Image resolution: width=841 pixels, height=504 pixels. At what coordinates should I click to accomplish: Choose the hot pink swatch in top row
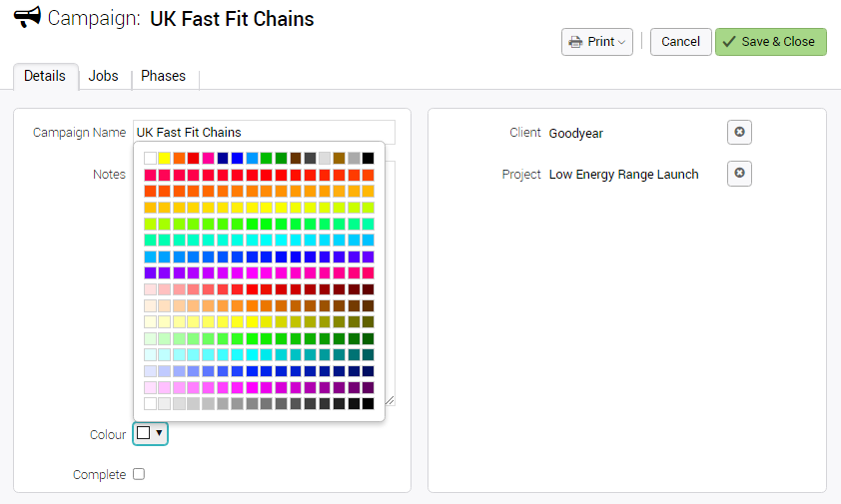point(208,158)
